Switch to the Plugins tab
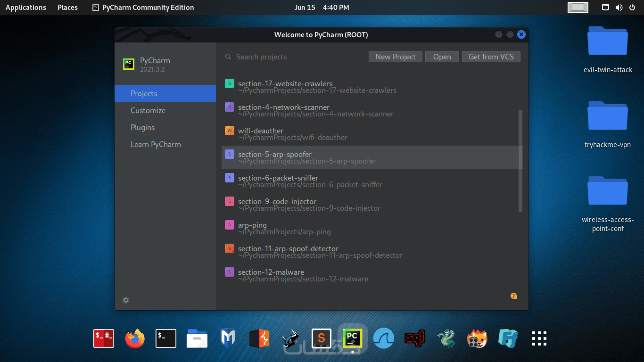Viewport: 644px width, 362px height. [165, 127]
